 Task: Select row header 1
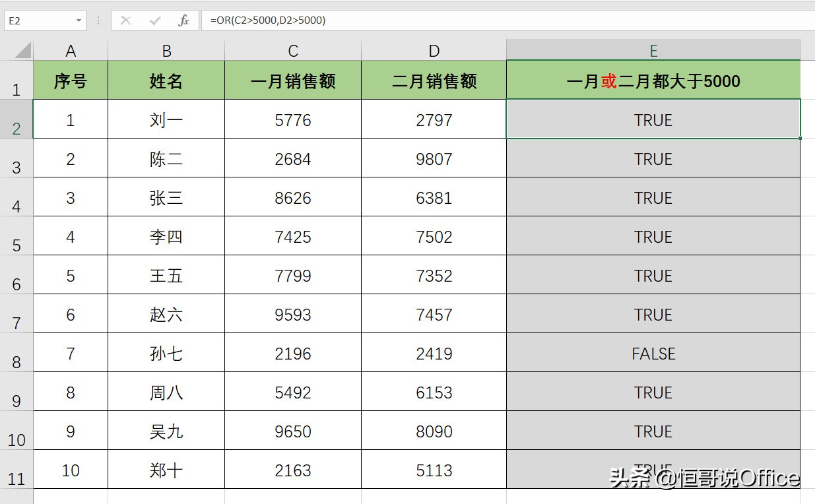click(x=16, y=80)
